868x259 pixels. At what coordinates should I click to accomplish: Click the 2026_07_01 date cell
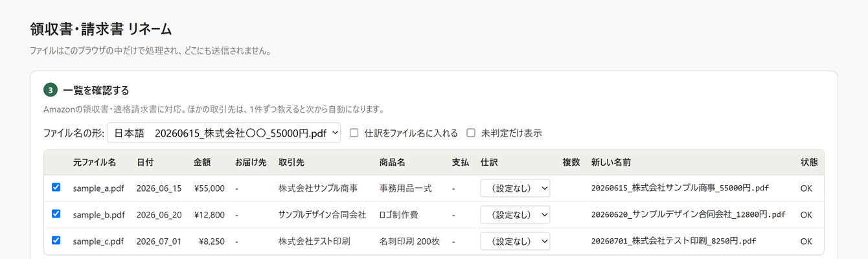coord(159,242)
